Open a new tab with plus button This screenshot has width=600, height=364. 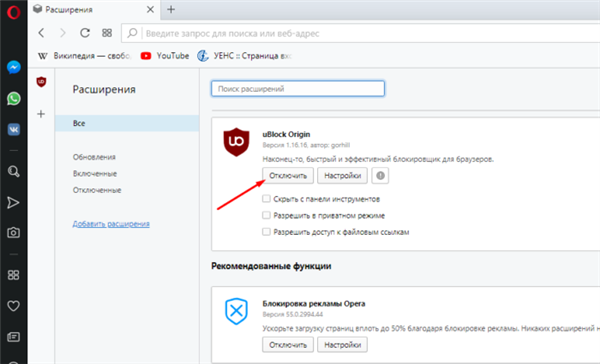171,10
